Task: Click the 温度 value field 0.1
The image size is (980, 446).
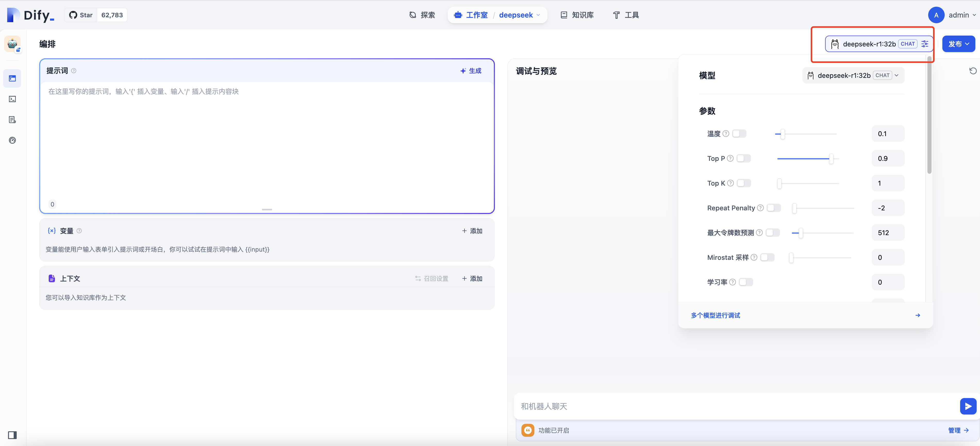Action: click(x=888, y=134)
